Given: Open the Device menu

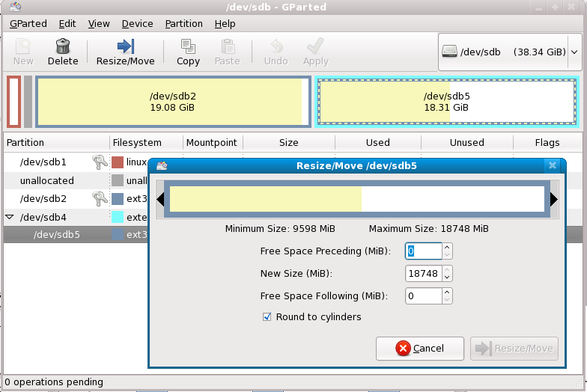Looking at the screenshot, I should (138, 24).
